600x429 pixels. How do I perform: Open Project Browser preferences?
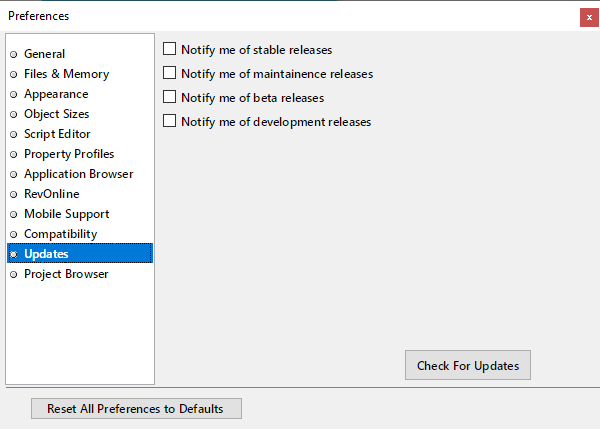pyautogui.click(x=66, y=274)
